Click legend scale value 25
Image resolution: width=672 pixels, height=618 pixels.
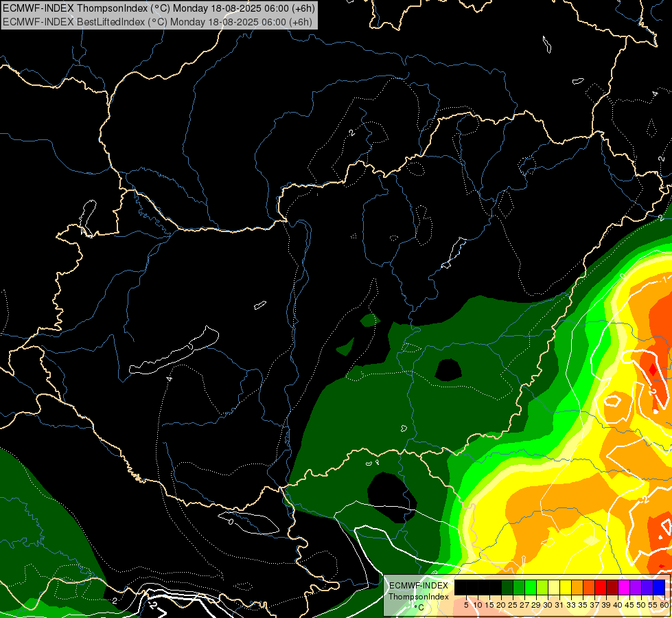pyautogui.click(x=513, y=605)
